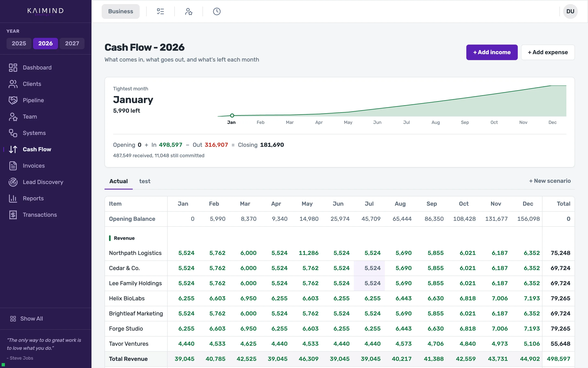Click the Opening Balance row label
Viewport: 588px width, 368px height.
[x=132, y=219]
